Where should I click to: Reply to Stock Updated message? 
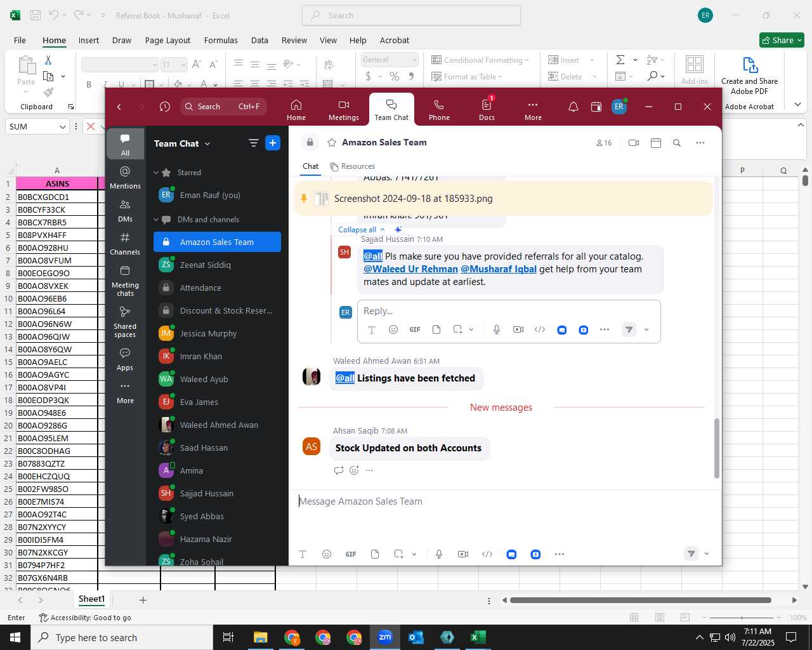coord(339,470)
